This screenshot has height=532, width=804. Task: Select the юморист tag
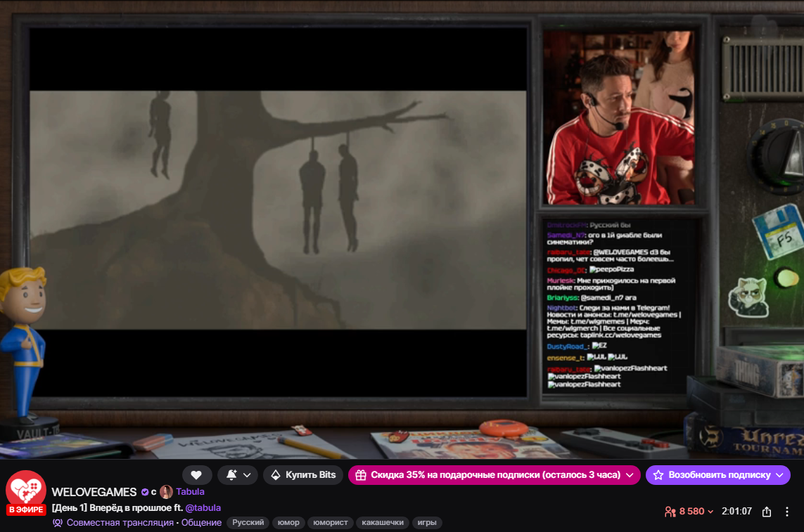tap(331, 523)
